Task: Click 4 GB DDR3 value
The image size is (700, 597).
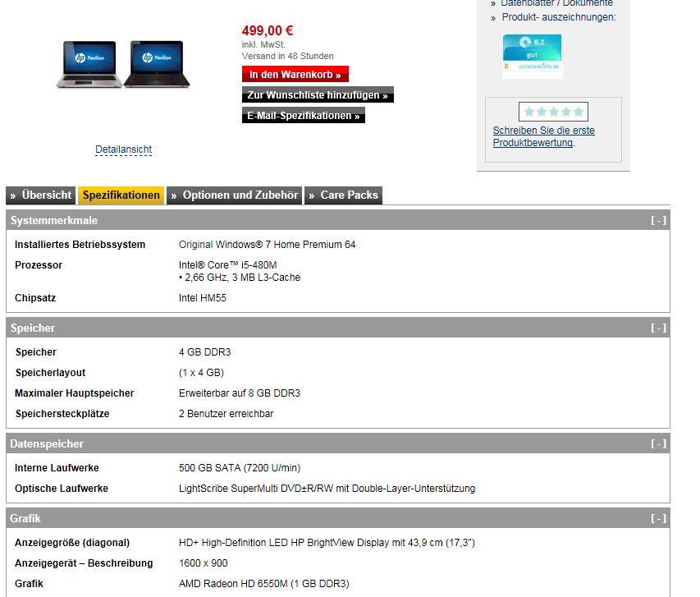Action: (205, 352)
